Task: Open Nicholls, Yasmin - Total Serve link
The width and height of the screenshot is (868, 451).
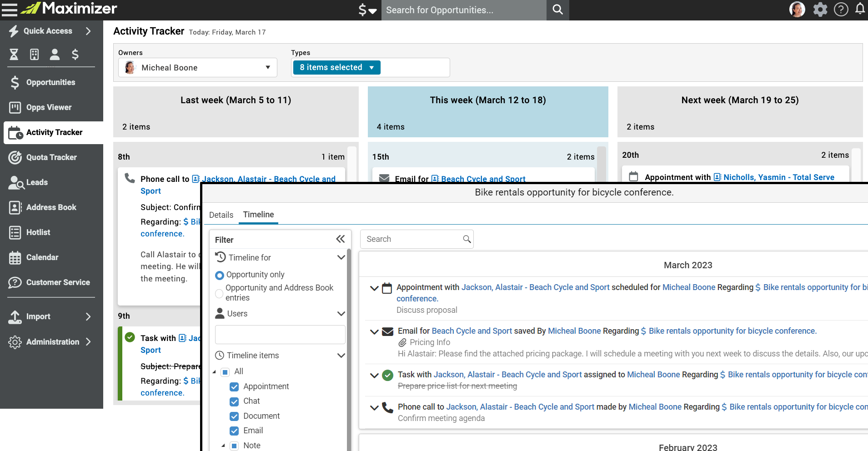Action: click(x=778, y=177)
